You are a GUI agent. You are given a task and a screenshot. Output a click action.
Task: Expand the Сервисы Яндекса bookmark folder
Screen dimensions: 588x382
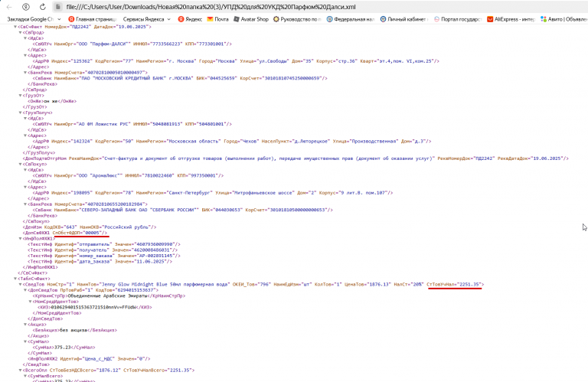tap(147, 19)
